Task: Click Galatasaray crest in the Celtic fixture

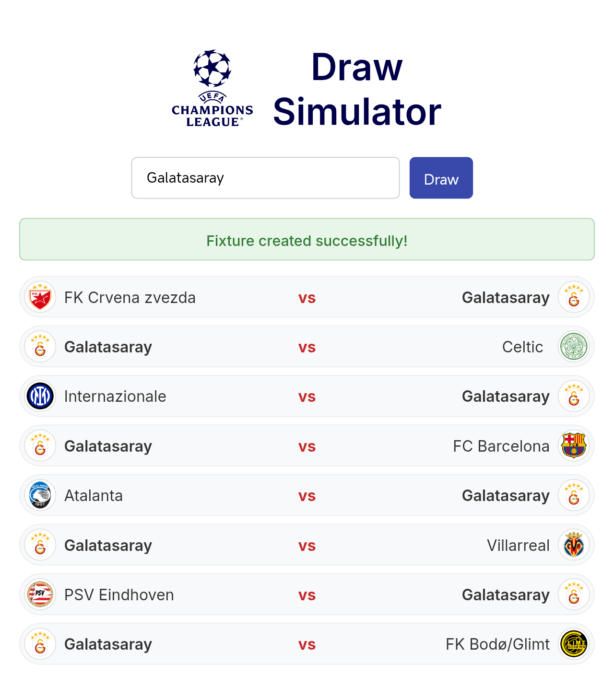Action: point(40,347)
